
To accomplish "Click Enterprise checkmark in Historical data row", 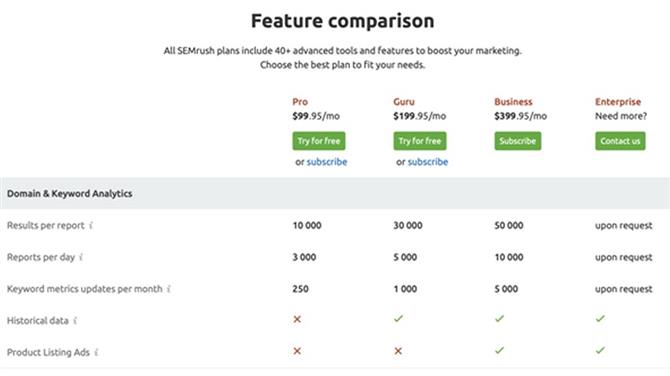I will click(x=600, y=318).
